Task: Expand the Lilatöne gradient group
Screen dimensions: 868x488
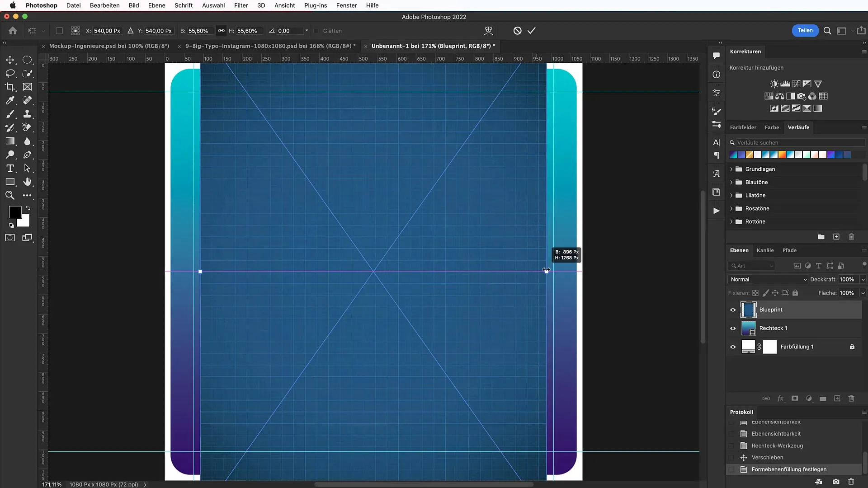Action: pyautogui.click(x=732, y=195)
